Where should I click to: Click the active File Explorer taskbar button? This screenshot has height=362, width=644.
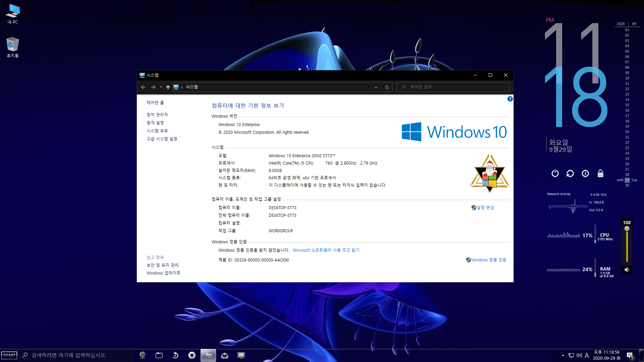(x=208, y=355)
